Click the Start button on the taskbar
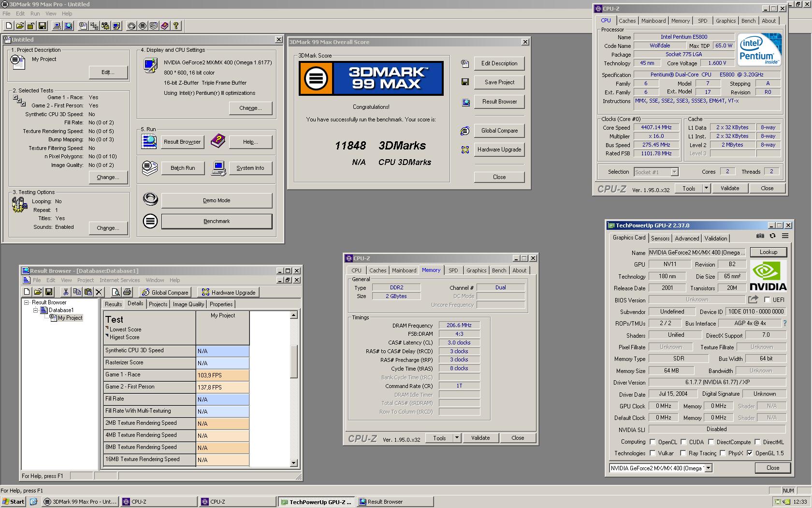812x508 pixels. point(13,502)
